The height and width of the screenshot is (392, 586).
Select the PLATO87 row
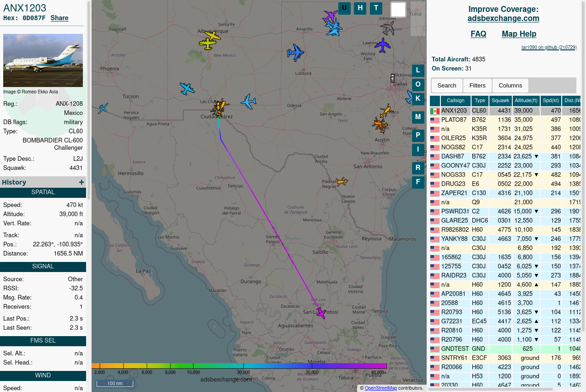(505, 120)
